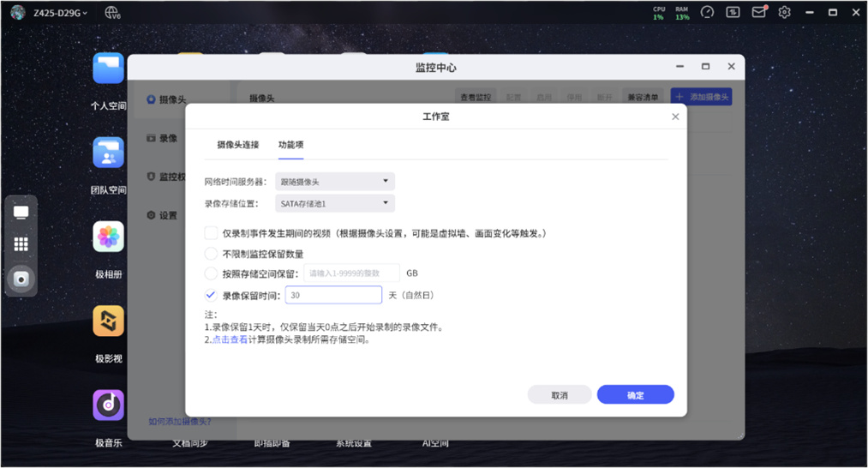Open the speed dashboard gauge icon
This screenshot has width=868, height=468.
(707, 12)
